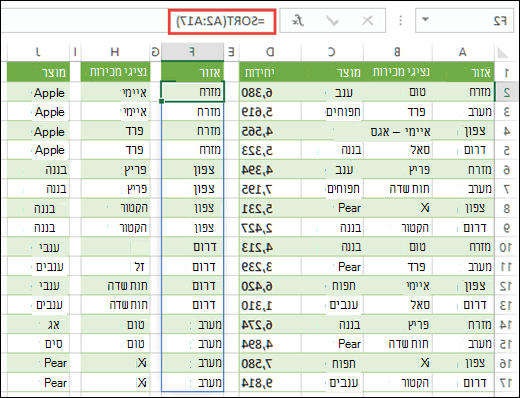Image resolution: width=520 pixels, height=398 pixels.
Task: Select narrow column G header
Action: point(155,52)
